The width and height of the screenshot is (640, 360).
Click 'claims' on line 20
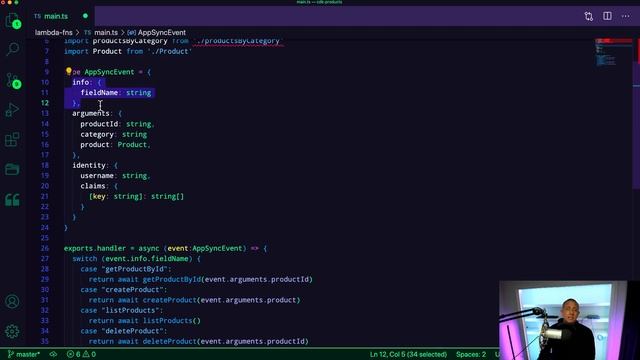click(x=93, y=186)
